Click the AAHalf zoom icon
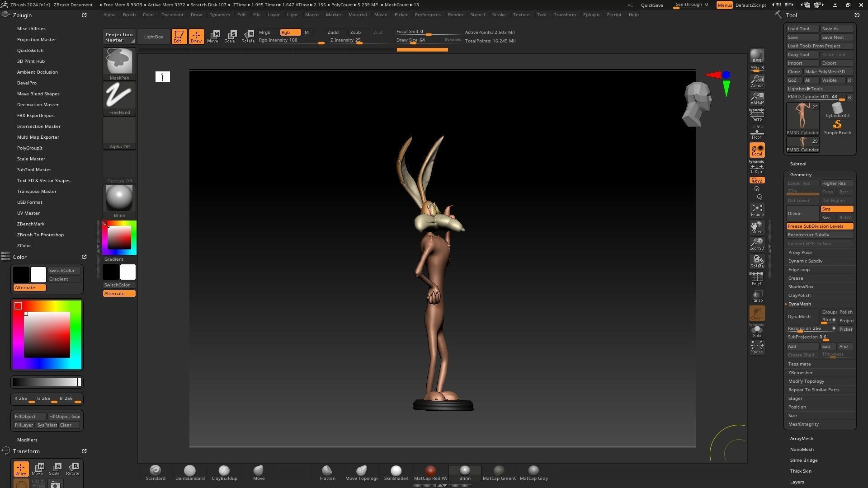 coord(757,99)
